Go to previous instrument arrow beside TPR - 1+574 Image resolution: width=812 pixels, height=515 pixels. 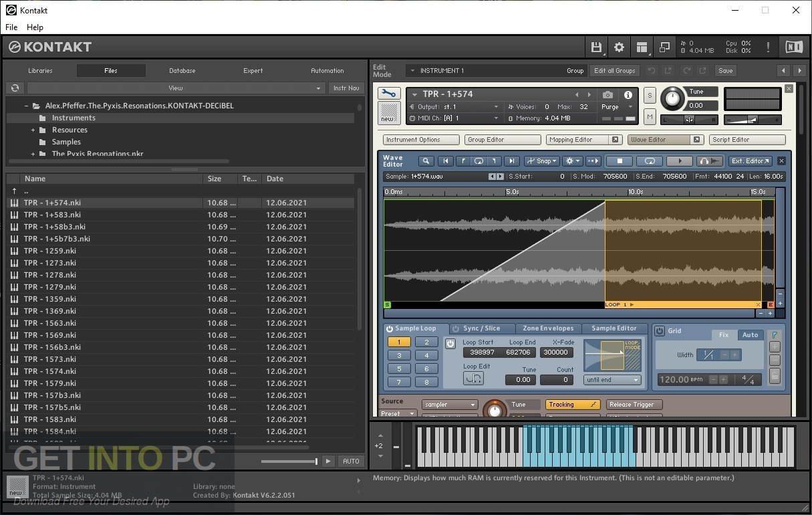577,95
